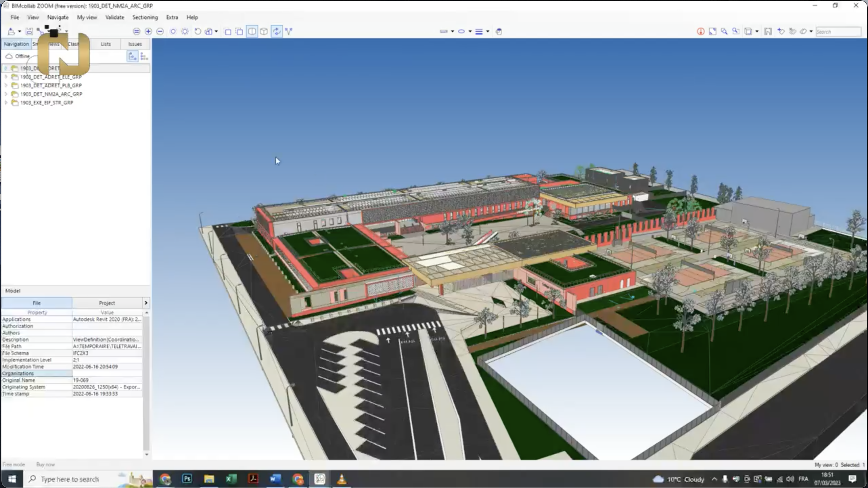Click the zoom out minus icon
The height and width of the screenshot is (488, 868).
160,31
